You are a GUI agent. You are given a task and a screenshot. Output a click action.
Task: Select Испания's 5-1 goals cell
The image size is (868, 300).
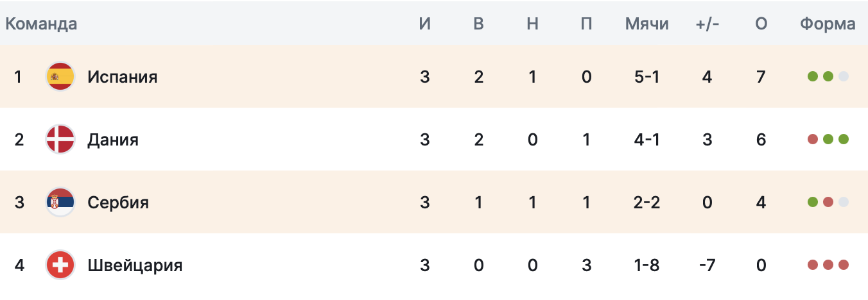coord(647,77)
